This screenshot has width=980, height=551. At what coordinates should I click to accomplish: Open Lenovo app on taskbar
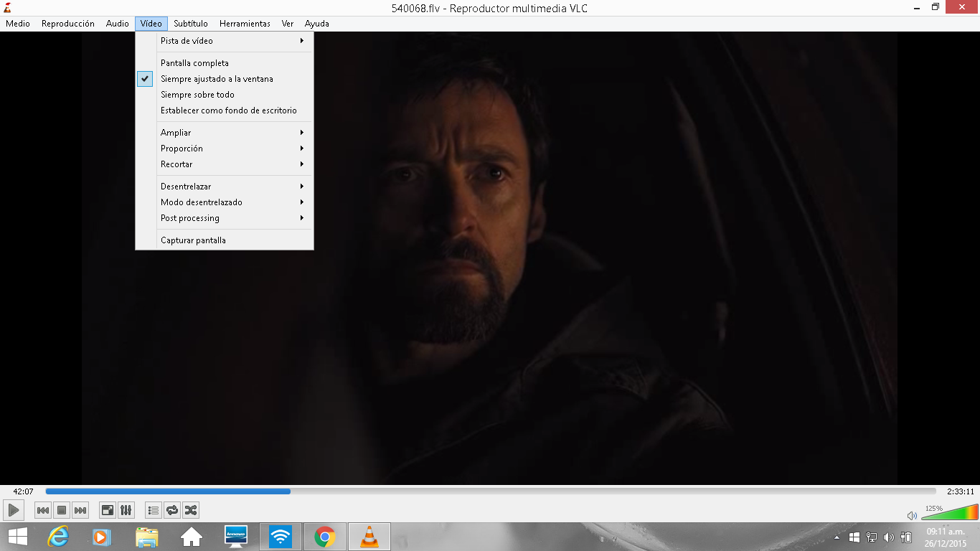click(235, 537)
